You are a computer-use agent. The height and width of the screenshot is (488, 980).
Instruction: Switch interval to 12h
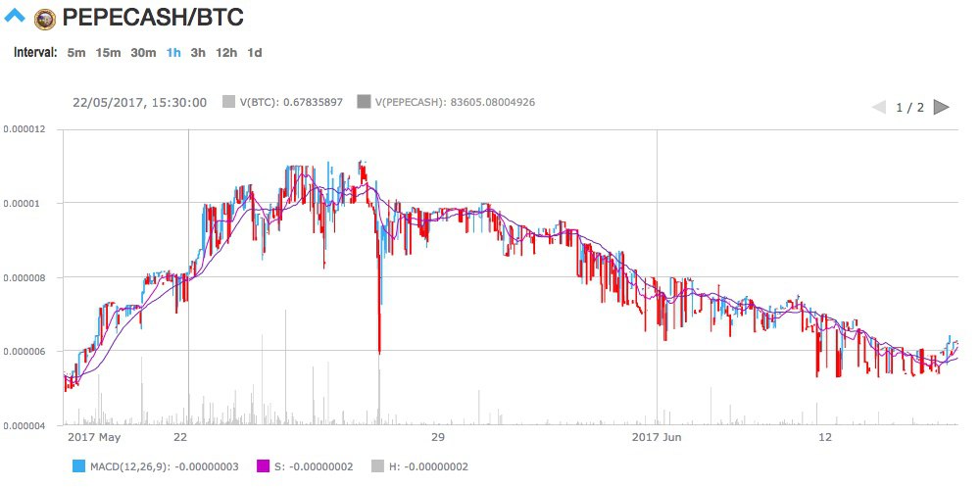226,53
